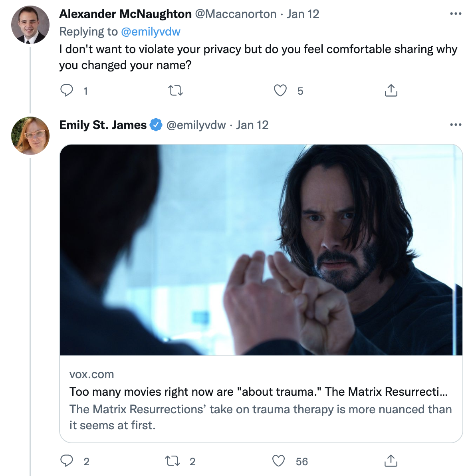Open Alexander McNaughton's display name link
This screenshot has height=476, width=476.
pyautogui.click(x=125, y=14)
